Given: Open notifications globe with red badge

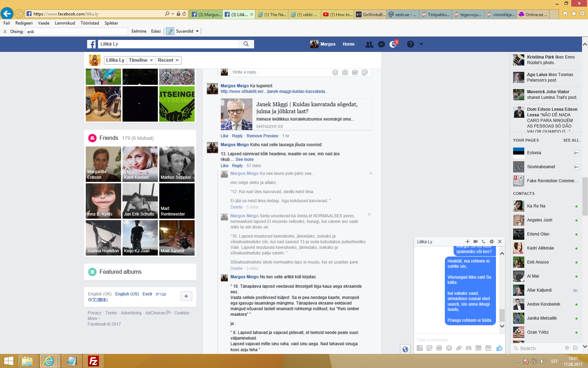Looking at the screenshot, I should click(393, 45).
